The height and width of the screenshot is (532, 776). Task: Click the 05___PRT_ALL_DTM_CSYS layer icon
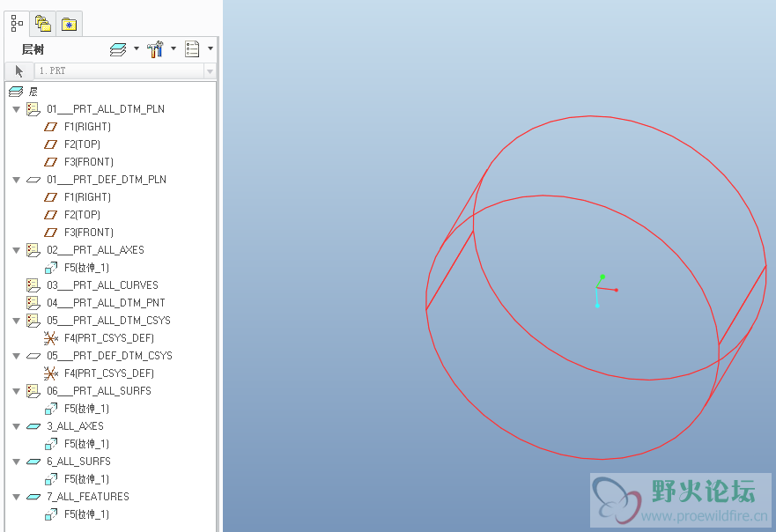coord(33,321)
